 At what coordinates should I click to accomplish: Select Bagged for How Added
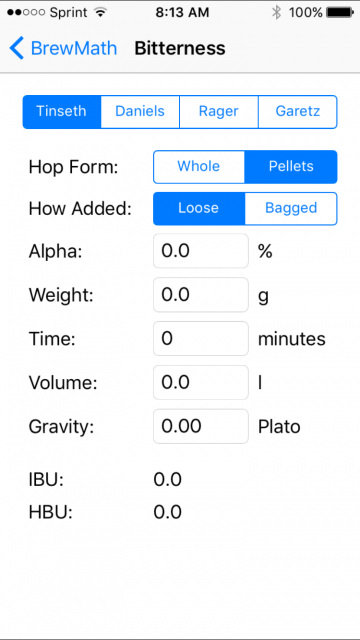291,209
